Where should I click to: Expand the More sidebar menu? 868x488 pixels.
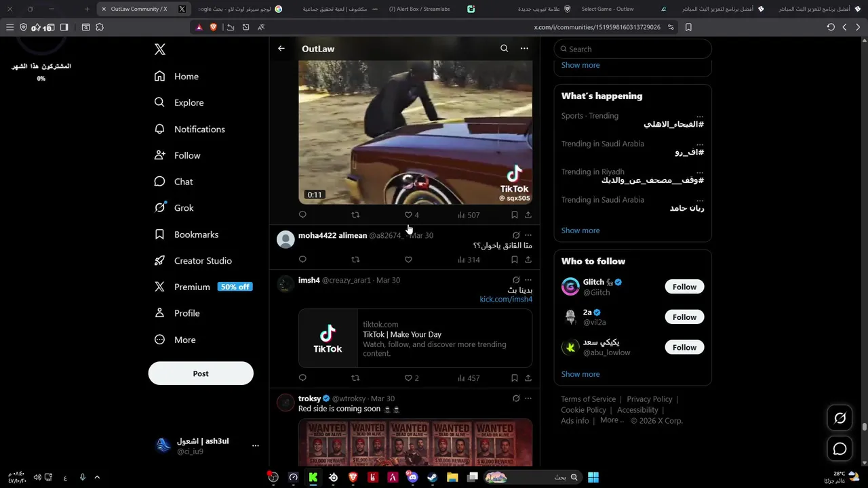[x=174, y=340]
